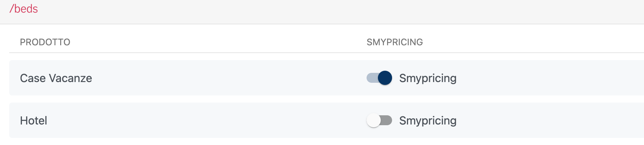Click Smypricing label in Case Vacanze row
644x145 pixels.
(427, 78)
